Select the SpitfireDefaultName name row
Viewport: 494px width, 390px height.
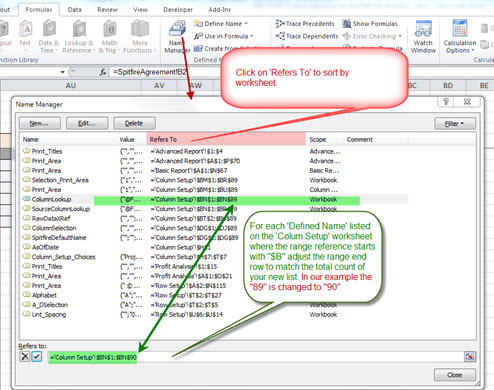(x=213, y=238)
